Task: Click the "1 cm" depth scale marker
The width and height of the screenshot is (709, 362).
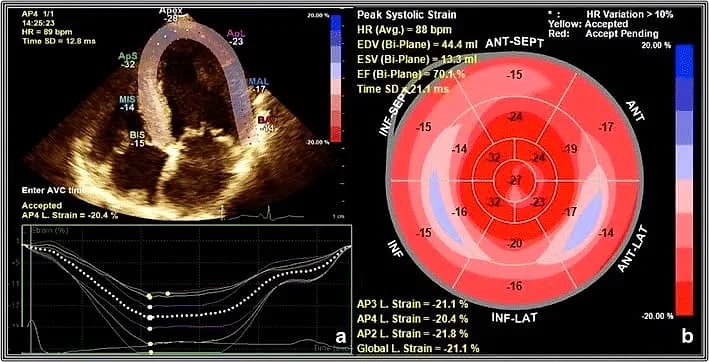Action: tap(338, 216)
